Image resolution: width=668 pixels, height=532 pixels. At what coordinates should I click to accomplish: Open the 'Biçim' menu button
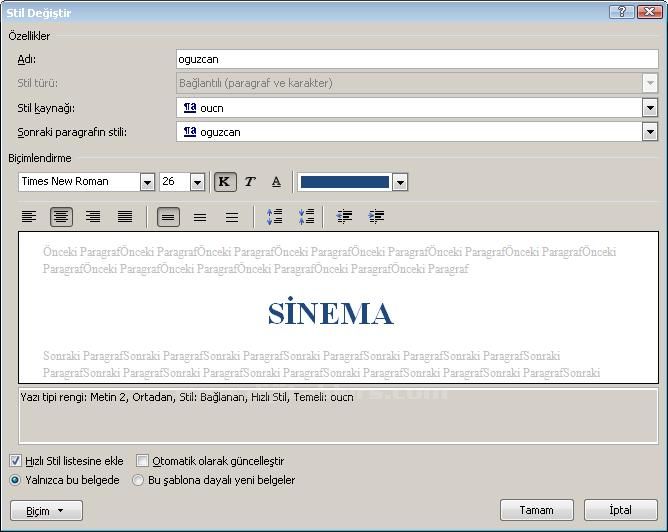point(45,510)
